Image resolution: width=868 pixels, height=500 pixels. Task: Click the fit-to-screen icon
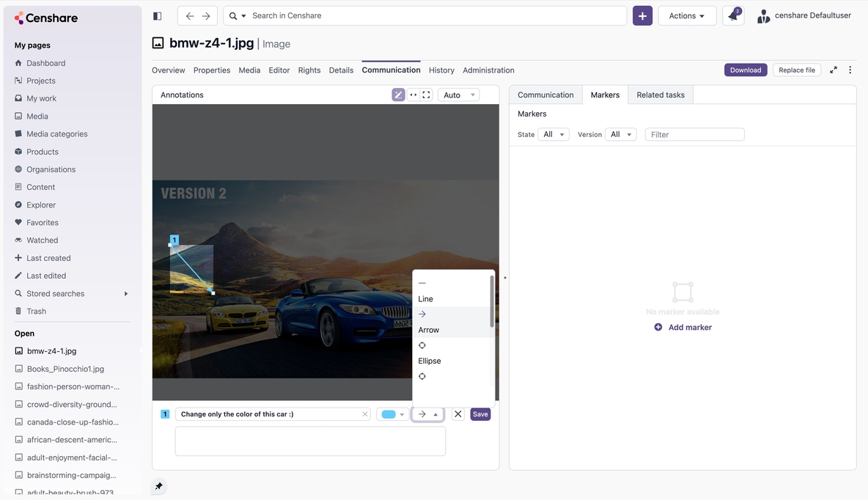(426, 95)
